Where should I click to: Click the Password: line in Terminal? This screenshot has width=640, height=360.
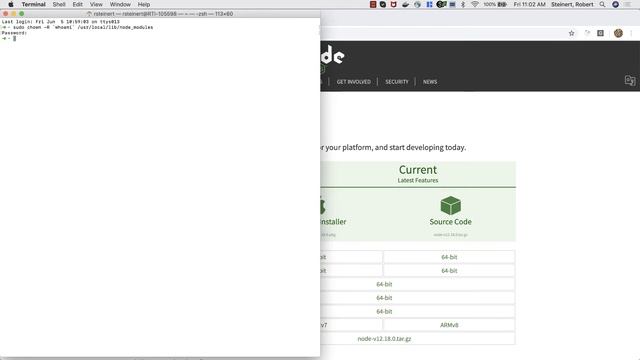pos(14,33)
